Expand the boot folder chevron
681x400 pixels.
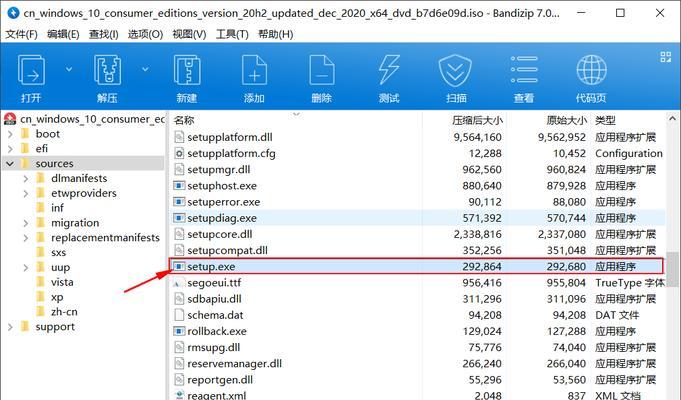coord(10,134)
